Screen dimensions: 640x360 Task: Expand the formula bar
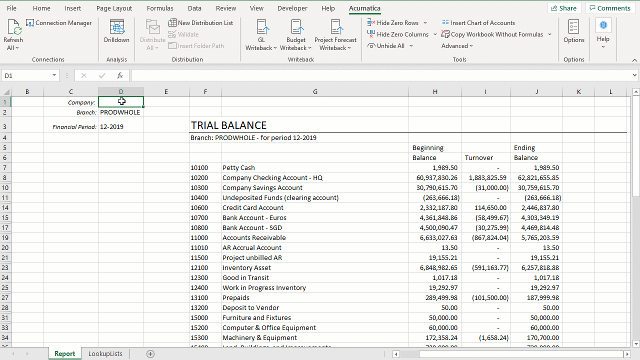point(634,76)
